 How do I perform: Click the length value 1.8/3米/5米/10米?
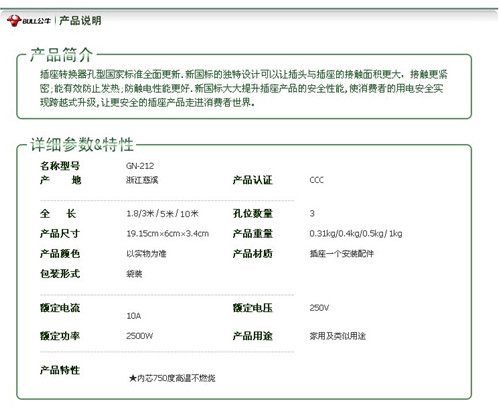[x=162, y=214]
